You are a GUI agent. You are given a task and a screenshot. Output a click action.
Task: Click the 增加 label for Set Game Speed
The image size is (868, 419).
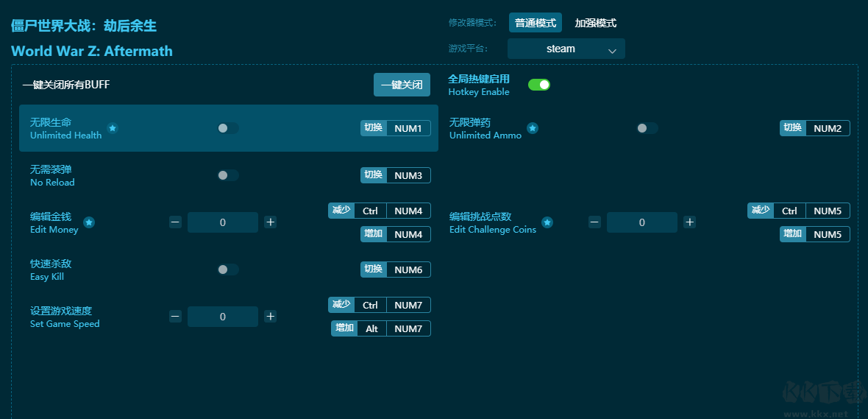(x=344, y=328)
